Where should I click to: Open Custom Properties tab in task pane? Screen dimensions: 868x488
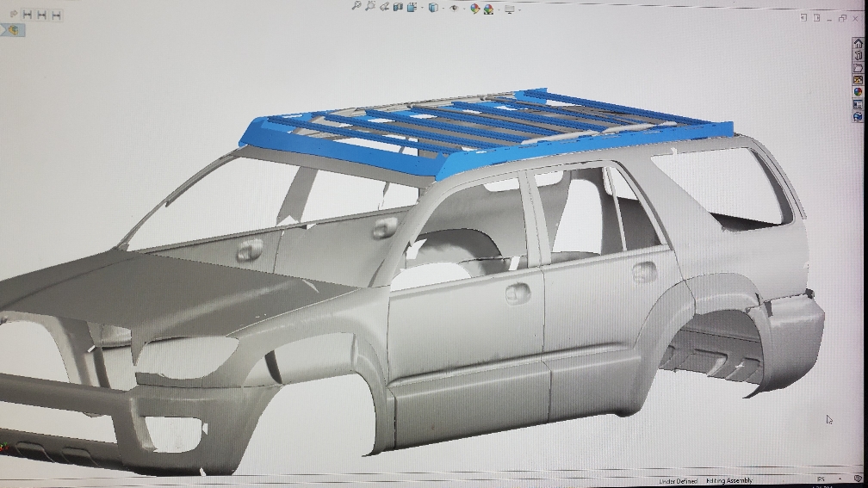click(x=858, y=104)
